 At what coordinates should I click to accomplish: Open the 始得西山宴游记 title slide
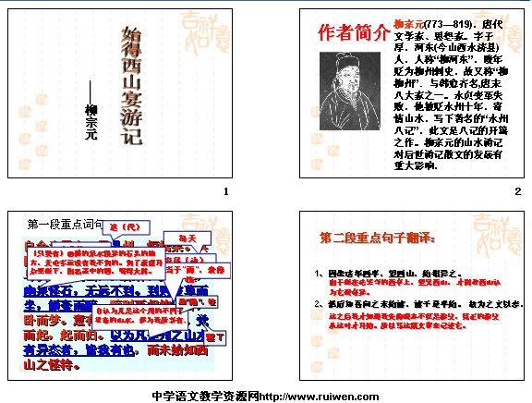(120, 93)
